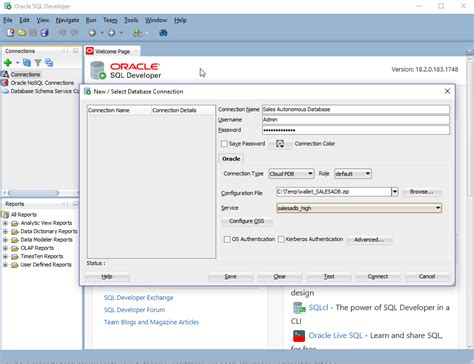Click the Advanced... button
This screenshot has height=364, width=474.
(369, 239)
